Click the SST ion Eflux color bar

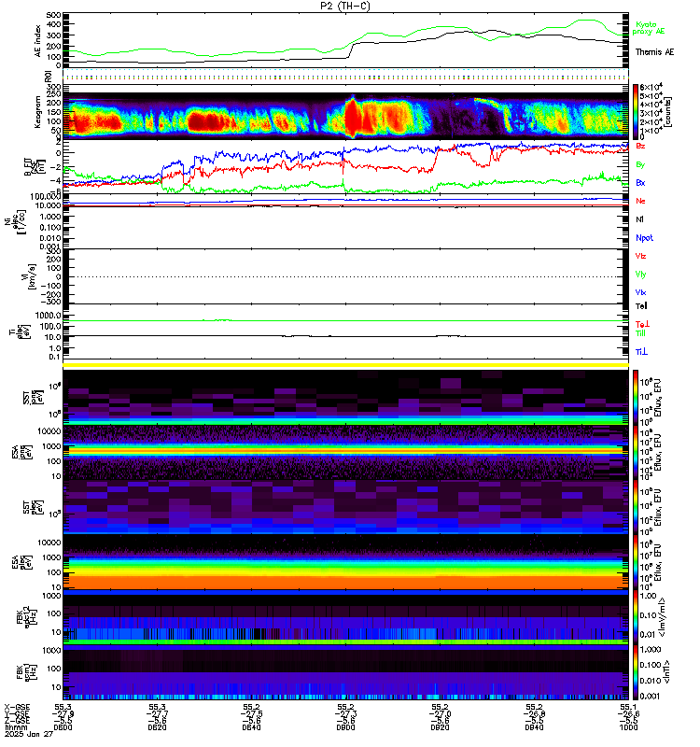pos(636,397)
